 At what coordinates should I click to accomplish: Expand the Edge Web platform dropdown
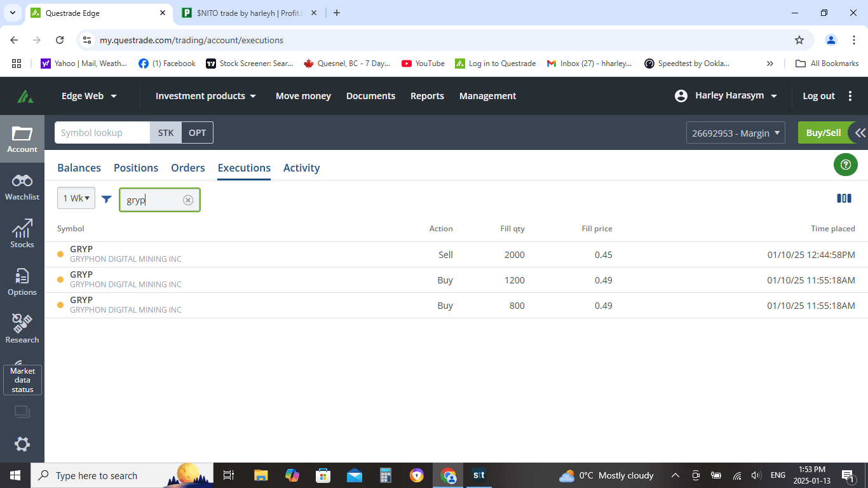click(x=89, y=96)
